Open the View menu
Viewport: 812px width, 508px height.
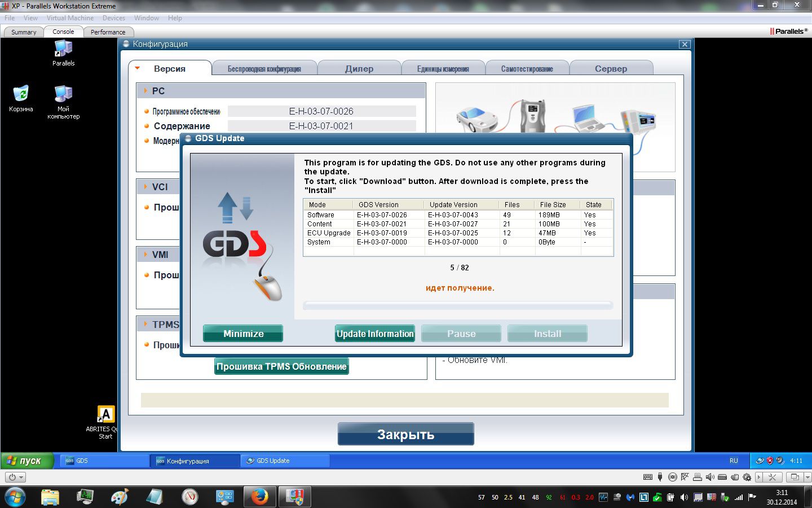click(30, 18)
